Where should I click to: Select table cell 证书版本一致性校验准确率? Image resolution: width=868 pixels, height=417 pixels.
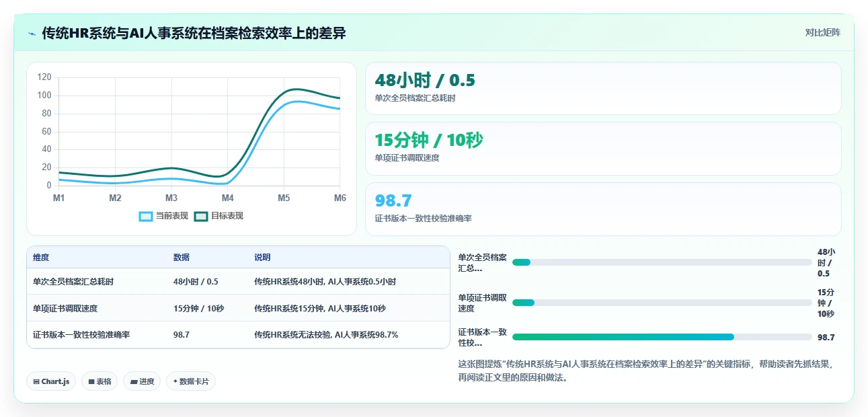point(81,334)
